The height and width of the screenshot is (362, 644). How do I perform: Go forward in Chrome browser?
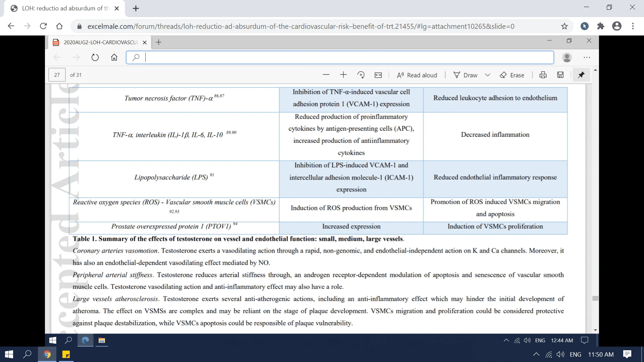tap(27, 26)
